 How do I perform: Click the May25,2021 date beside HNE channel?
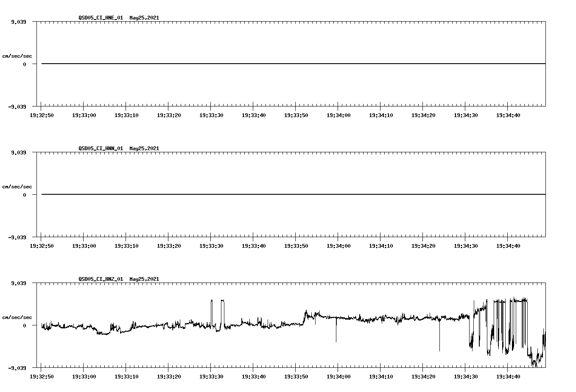pos(144,18)
